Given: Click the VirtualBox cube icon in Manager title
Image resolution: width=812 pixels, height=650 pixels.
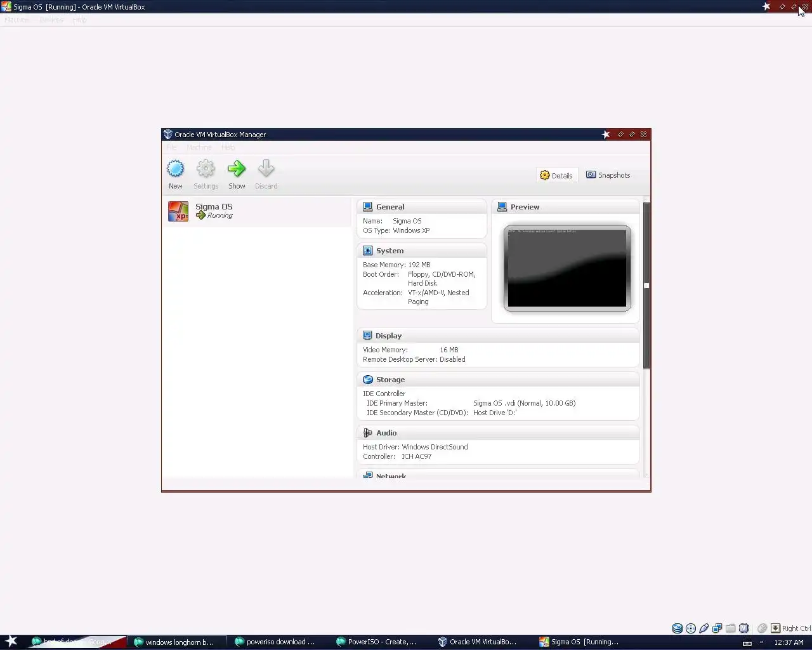Looking at the screenshot, I should pyautogui.click(x=168, y=134).
